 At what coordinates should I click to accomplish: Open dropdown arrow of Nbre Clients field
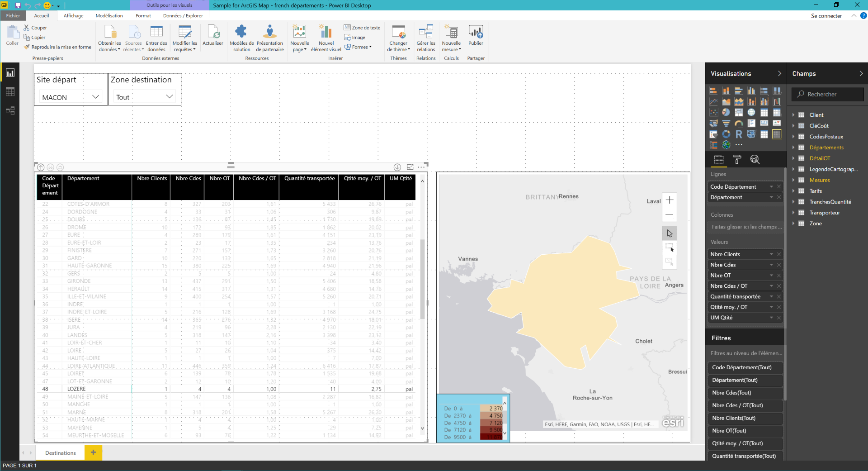(771, 254)
